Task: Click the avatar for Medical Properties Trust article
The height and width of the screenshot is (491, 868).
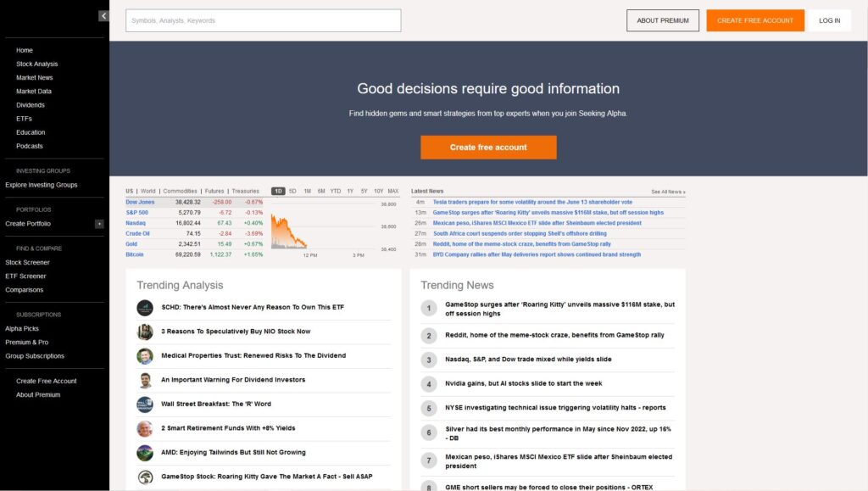Action: tap(144, 356)
